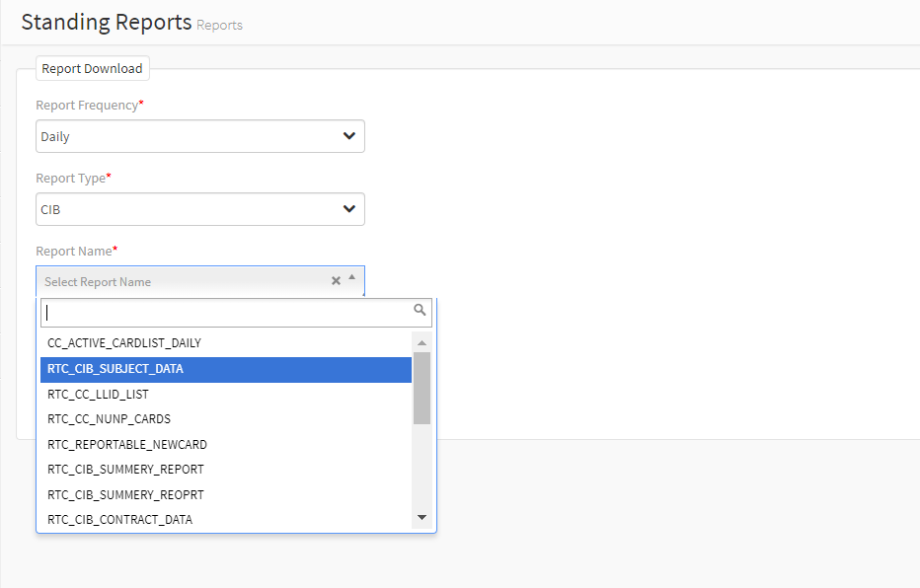The image size is (920, 588).
Task: Clear the Report Name selection with the X icon
Action: point(337,281)
